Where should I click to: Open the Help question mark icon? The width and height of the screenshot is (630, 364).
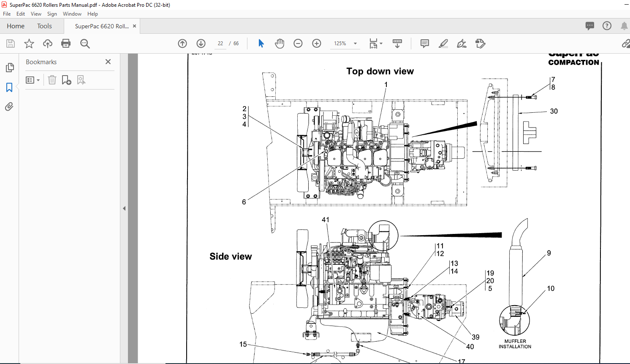[x=607, y=26]
